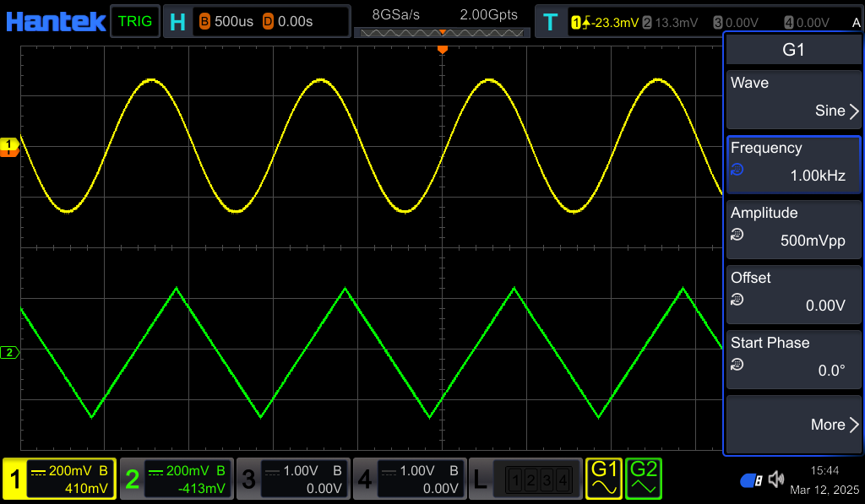The image size is (865, 504).
Task: Open the logic analyzer L channel icon
Action: pos(479,480)
